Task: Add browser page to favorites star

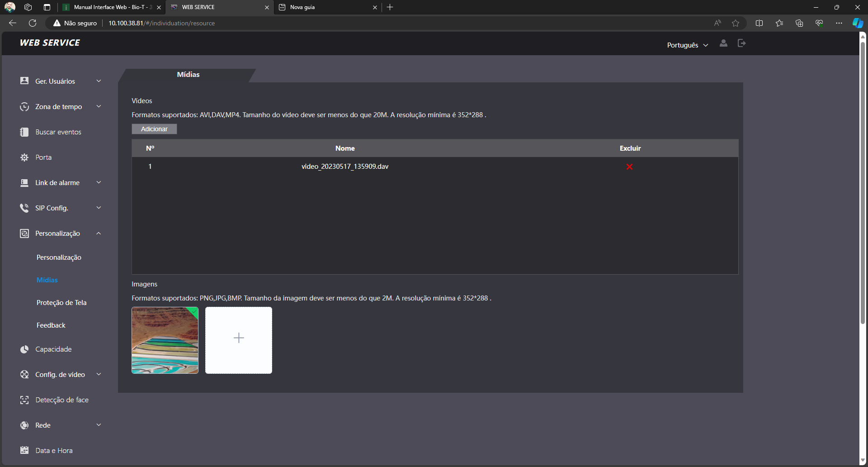Action: coord(736,23)
